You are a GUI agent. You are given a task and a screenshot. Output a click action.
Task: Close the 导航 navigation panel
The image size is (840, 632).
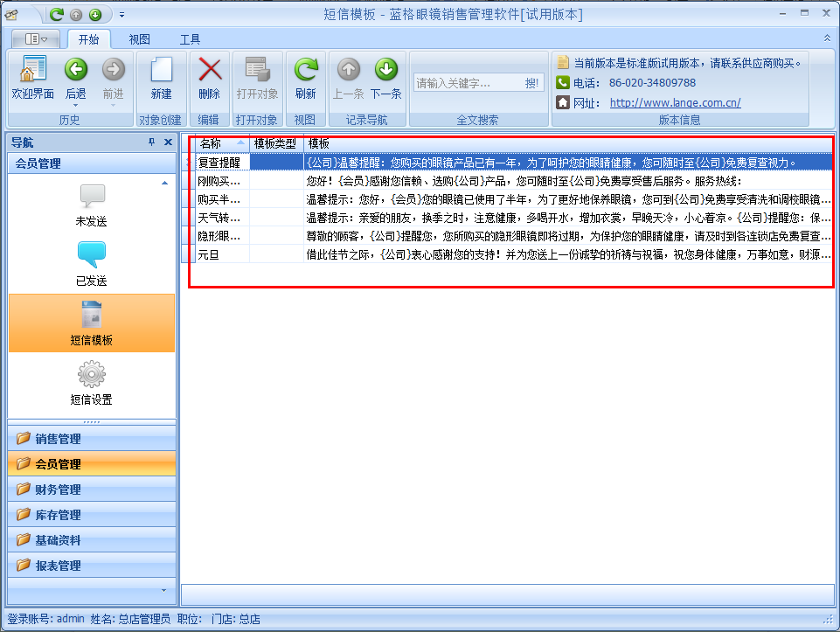click(x=168, y=142)
